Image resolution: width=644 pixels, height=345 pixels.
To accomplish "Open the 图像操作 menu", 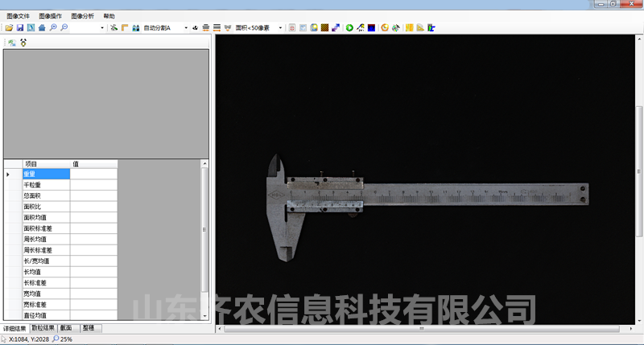I will 50,16.
